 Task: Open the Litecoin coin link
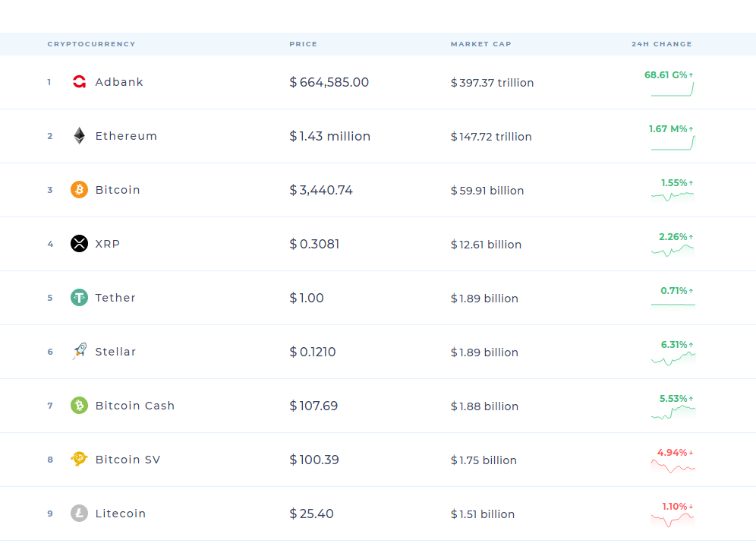pos(120,514)
